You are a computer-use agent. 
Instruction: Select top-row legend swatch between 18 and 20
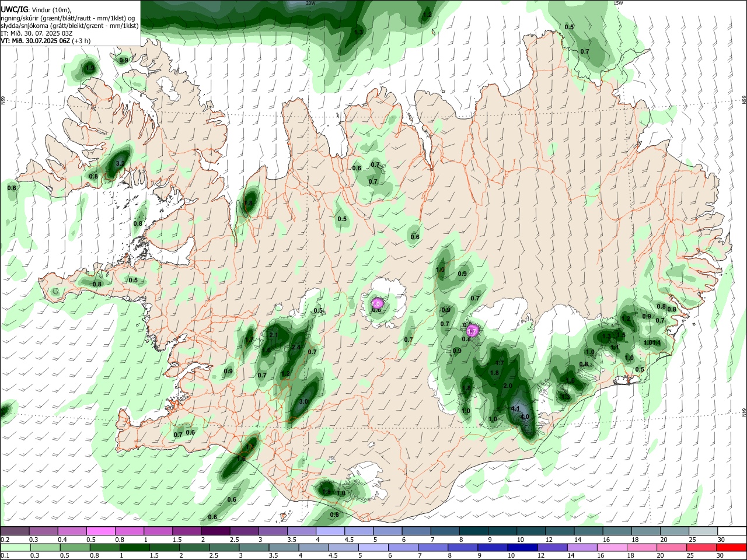tap(646, 531)
